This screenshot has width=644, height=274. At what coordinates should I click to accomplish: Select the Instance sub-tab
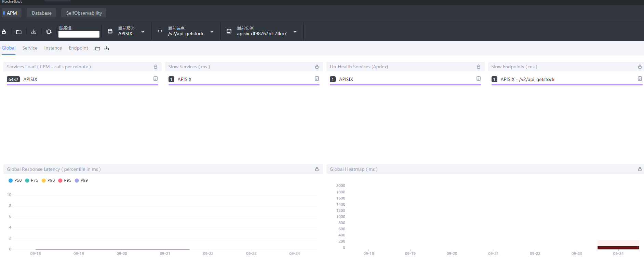coord(53,48)
